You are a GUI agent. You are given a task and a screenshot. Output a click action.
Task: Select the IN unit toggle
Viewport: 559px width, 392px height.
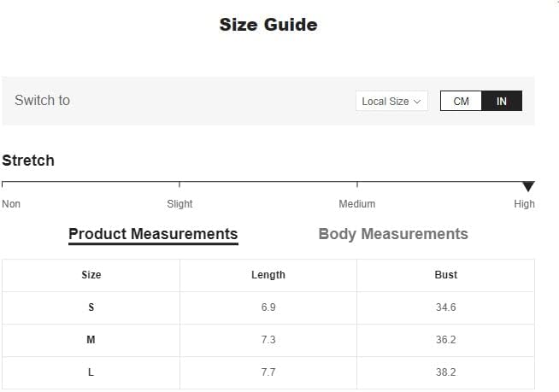point(502,101)
